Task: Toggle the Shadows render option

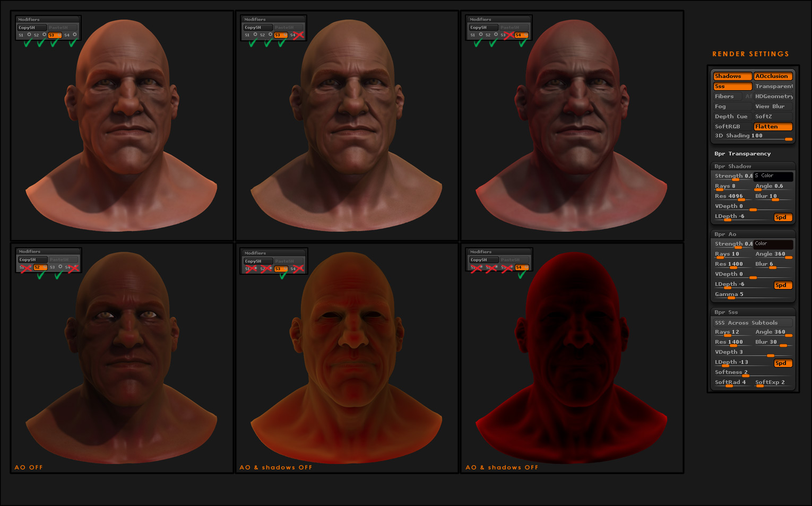Action: 732,76
